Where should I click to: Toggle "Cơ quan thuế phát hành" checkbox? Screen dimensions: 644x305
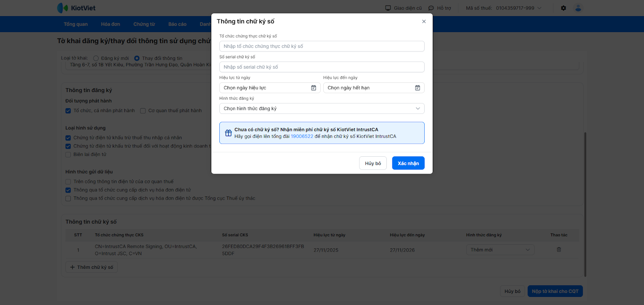point(143,111)
